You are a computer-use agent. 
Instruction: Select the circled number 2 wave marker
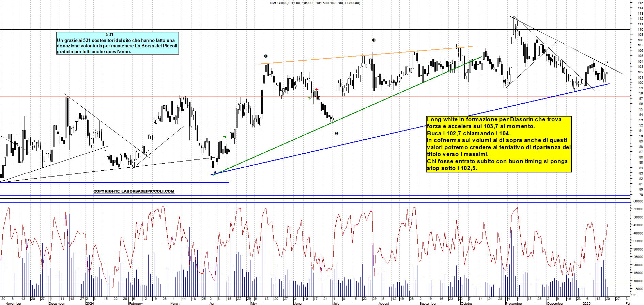337,133
